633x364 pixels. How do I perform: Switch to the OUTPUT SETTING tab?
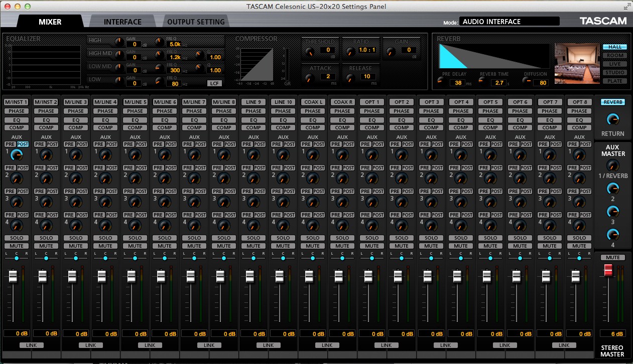(x=196, y=22)
